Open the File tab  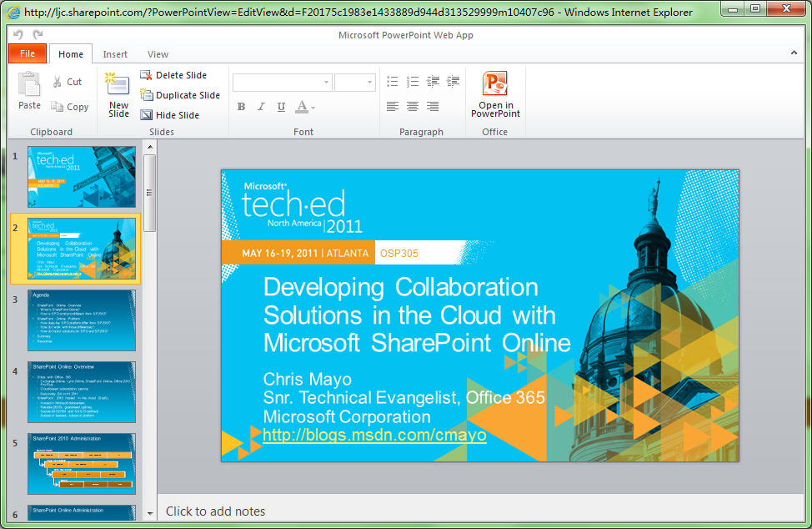28,53
